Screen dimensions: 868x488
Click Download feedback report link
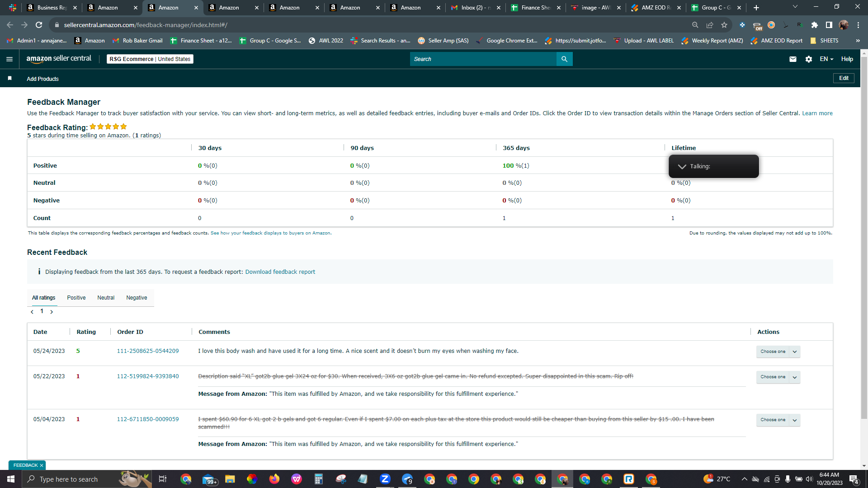coord(280,272)
